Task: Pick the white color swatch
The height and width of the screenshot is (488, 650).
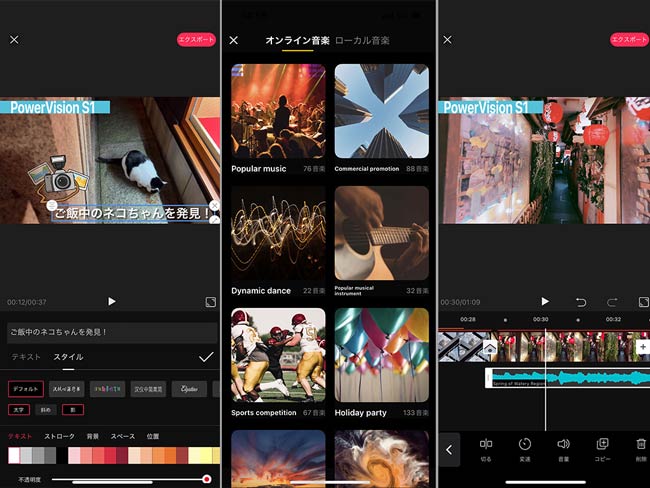Action: tap(14, 455)
